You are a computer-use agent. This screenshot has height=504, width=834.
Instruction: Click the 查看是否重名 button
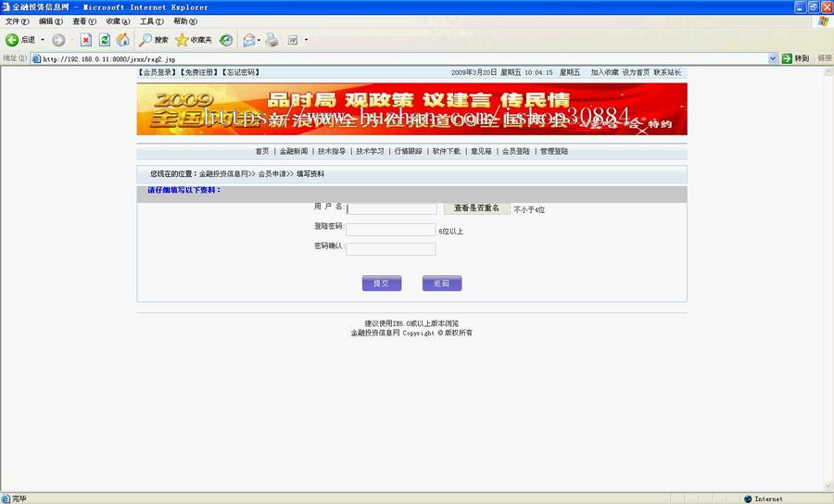pyautogui.click(x=476, y=208)
